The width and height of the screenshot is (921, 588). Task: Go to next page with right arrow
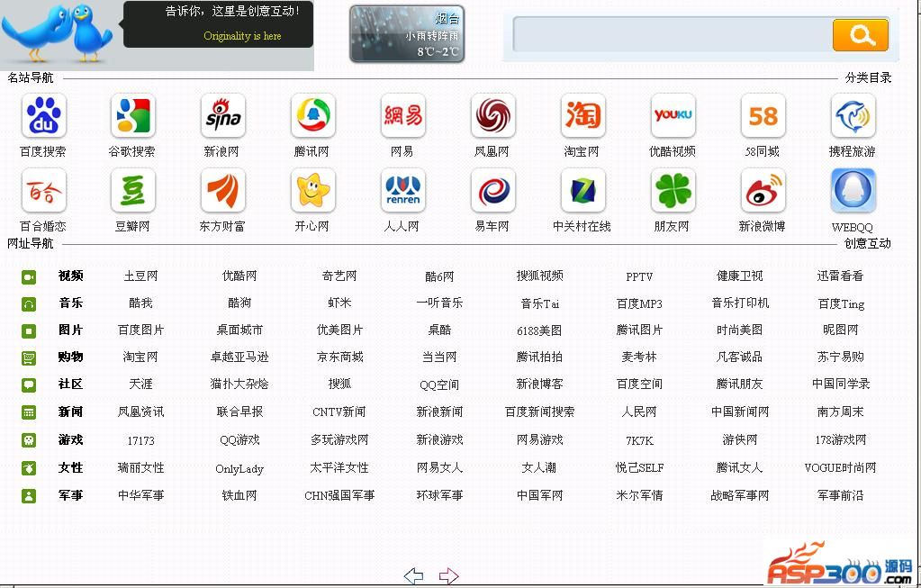coord(448,575)
